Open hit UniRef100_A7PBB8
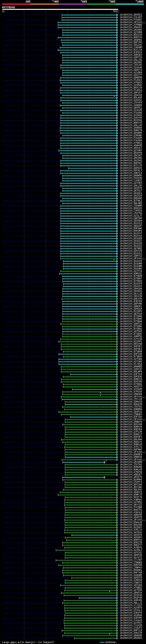Viewport: 146px width, 644px height. [x=131, y=25]
